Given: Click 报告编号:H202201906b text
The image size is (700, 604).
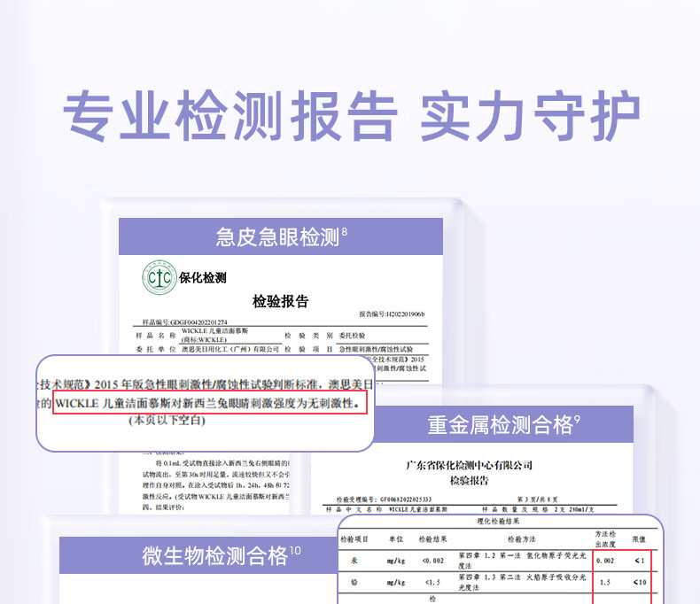Looking at the screenshot, I should [392, 314].
